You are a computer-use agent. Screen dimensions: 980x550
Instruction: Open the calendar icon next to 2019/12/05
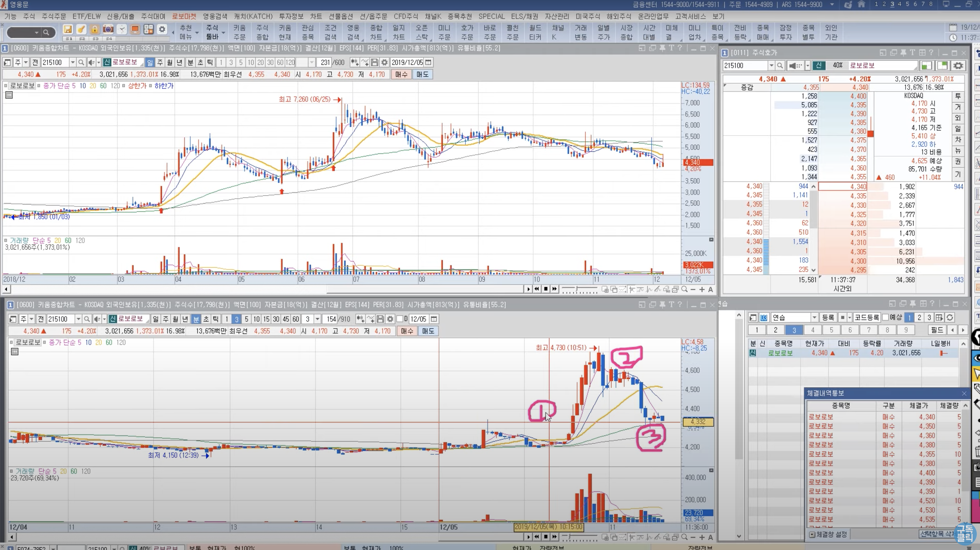[428, 62]
